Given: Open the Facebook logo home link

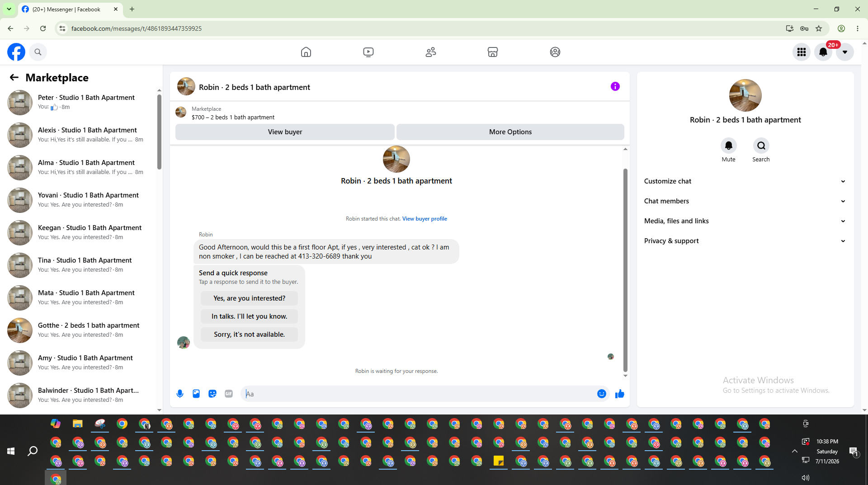Looking at the screenshot, I should [16, 52].
